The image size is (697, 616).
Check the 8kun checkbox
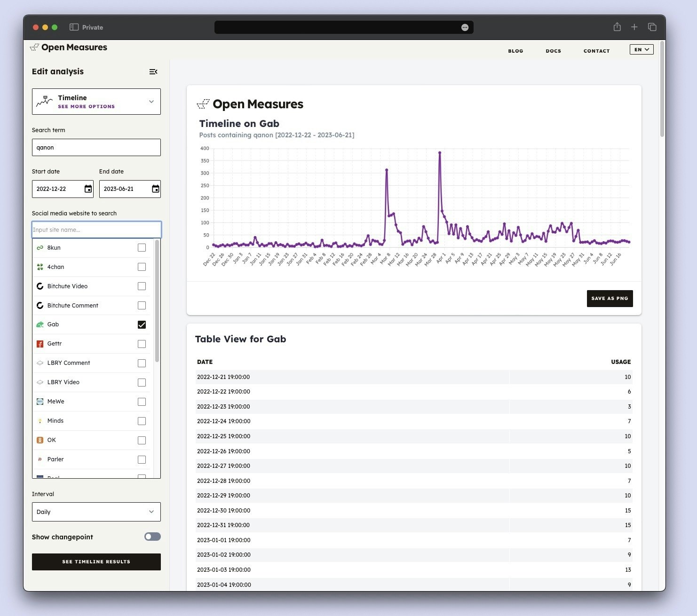(x=142, y=248)
